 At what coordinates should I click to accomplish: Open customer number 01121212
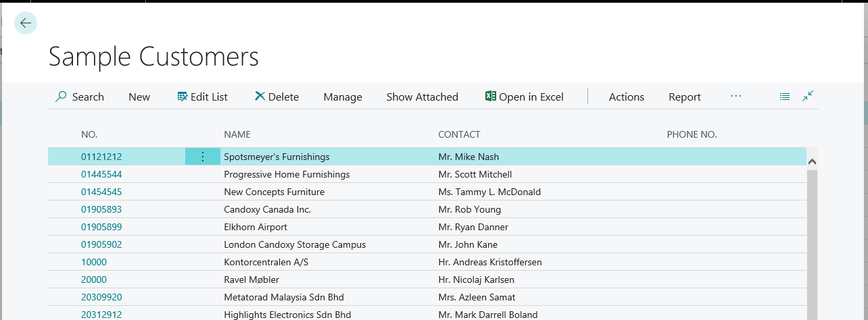pos(101,157)
